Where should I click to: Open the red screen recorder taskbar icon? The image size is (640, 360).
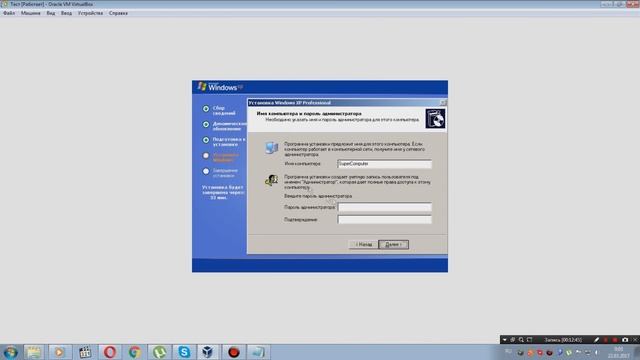(x=233, y=352)
